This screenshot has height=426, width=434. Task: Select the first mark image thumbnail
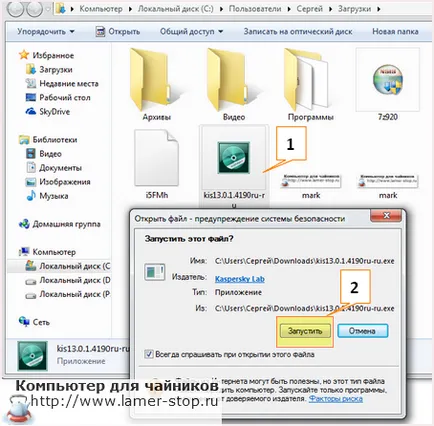point(311,180)
